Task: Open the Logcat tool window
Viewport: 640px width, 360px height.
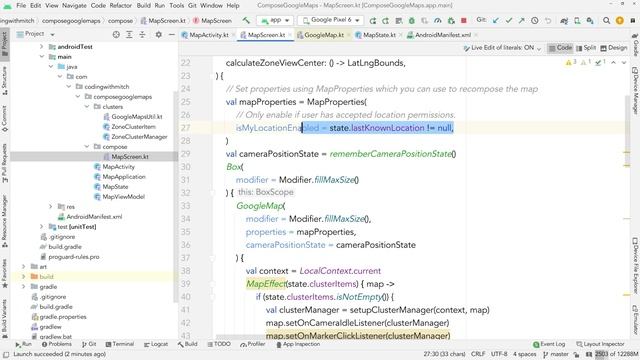Action: (156, 344)
